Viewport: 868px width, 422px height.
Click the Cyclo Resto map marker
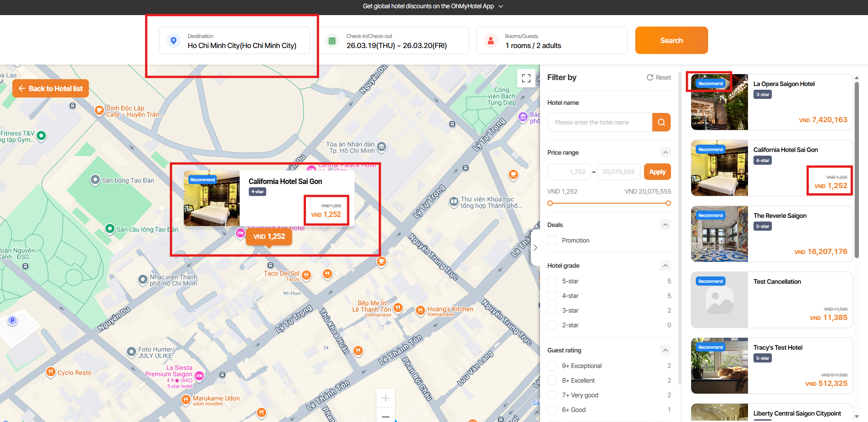coord(51,372)
